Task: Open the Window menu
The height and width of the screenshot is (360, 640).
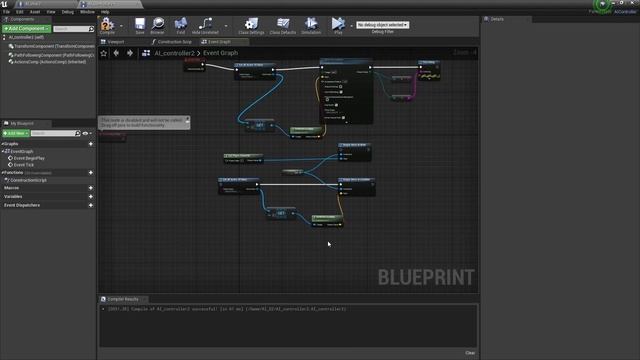Action: pyautogui.click(x=87, y=12)
